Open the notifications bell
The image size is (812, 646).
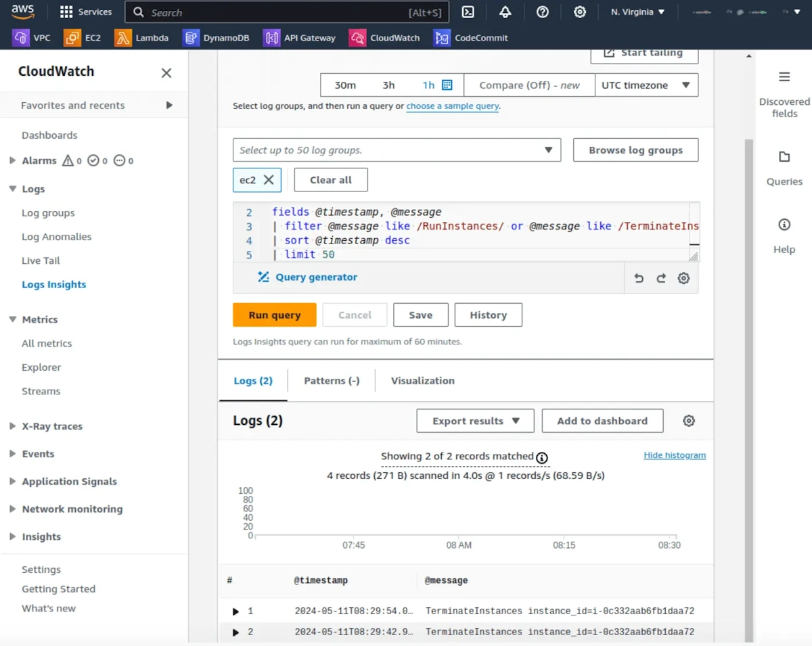[505, 11]
